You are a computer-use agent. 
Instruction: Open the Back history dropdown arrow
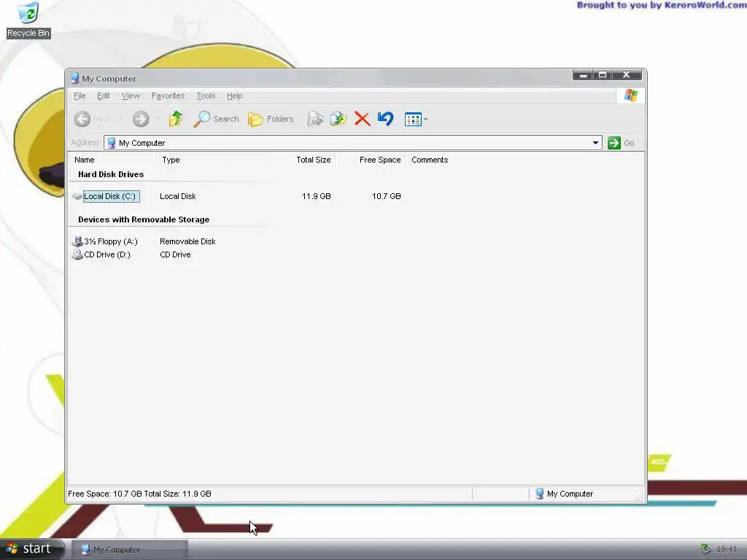(120, 119)
